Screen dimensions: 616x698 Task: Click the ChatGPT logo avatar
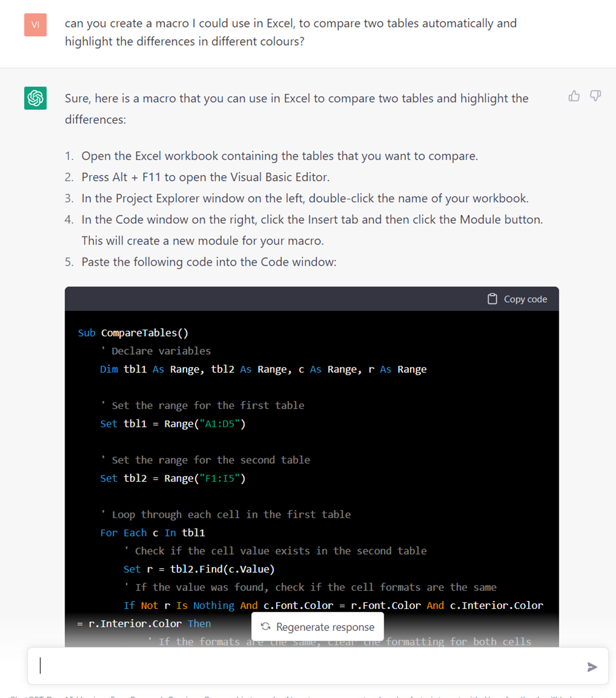pos(35,98)
